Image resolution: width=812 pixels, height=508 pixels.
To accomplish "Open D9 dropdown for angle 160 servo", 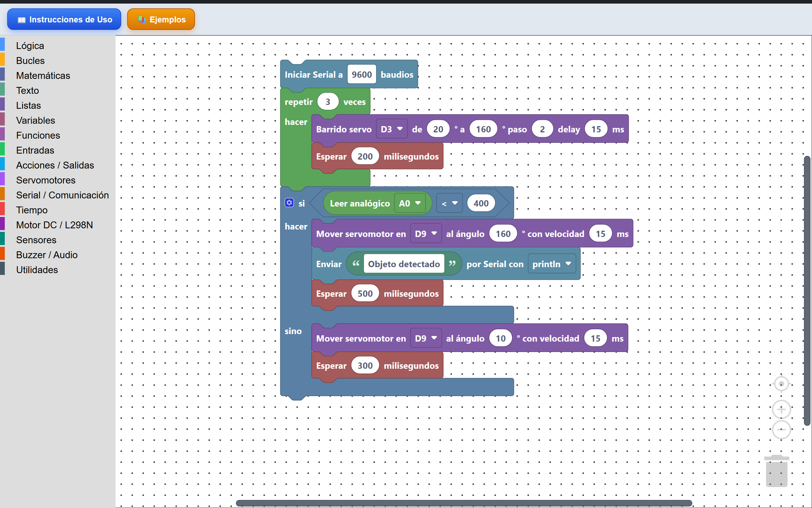I will pyautogui.click(x=426, y=233).
